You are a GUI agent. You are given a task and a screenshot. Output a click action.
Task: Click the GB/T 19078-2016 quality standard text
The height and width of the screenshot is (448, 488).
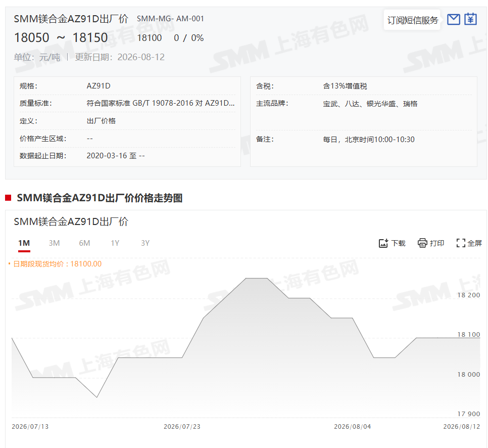(x=161, y=103)
